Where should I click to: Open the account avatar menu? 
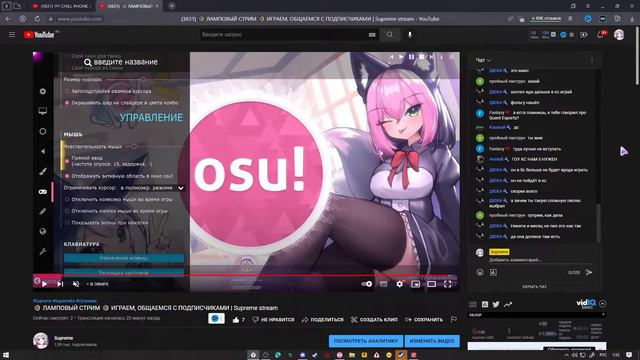point(619,35)
